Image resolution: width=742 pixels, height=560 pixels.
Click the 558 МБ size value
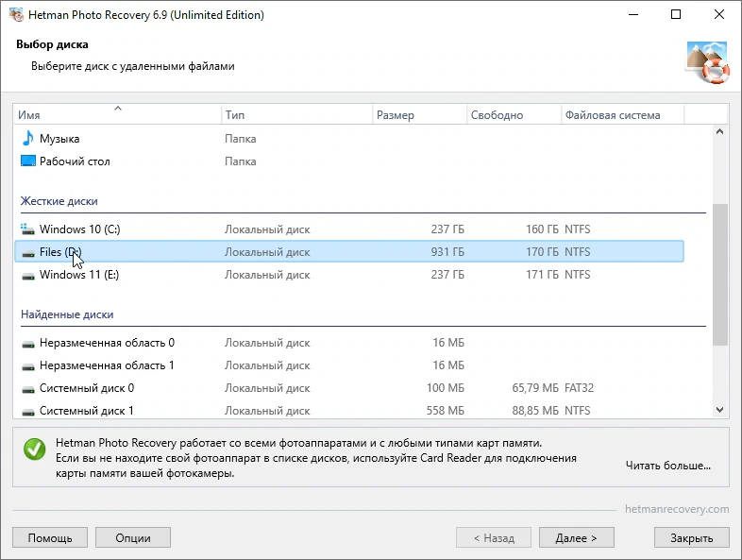[445, 411]
